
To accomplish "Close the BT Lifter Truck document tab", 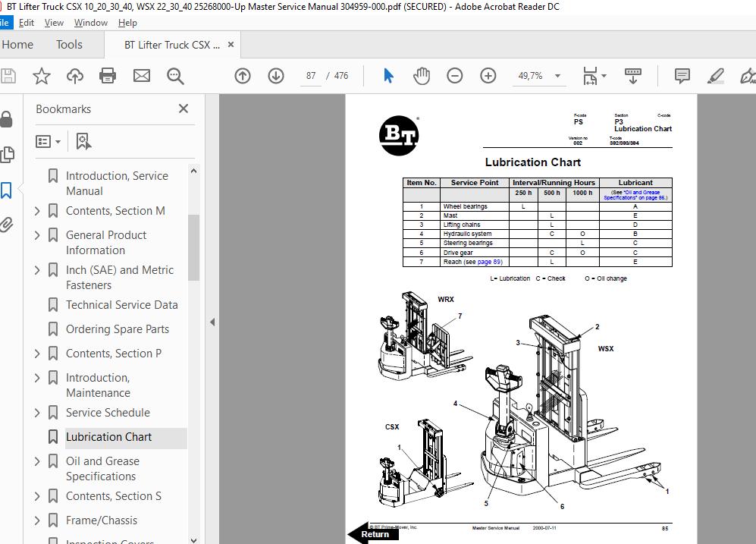I will (231, 44).
